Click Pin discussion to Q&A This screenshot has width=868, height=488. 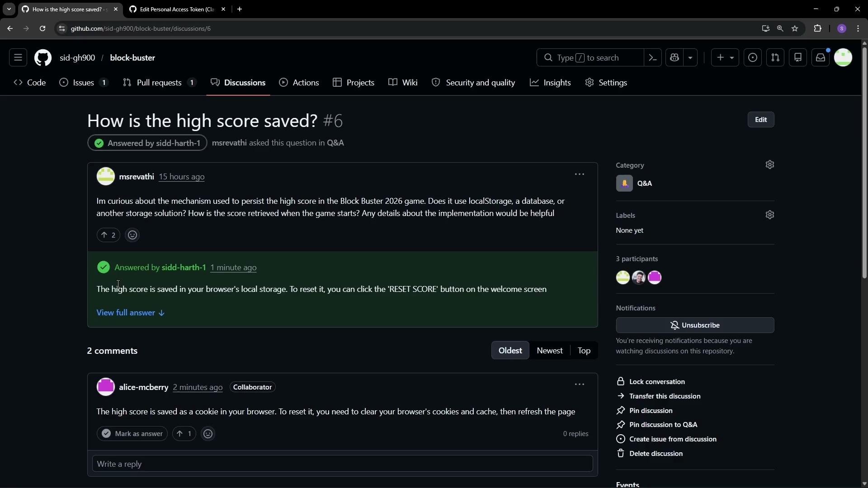click(x=657, y=425)
